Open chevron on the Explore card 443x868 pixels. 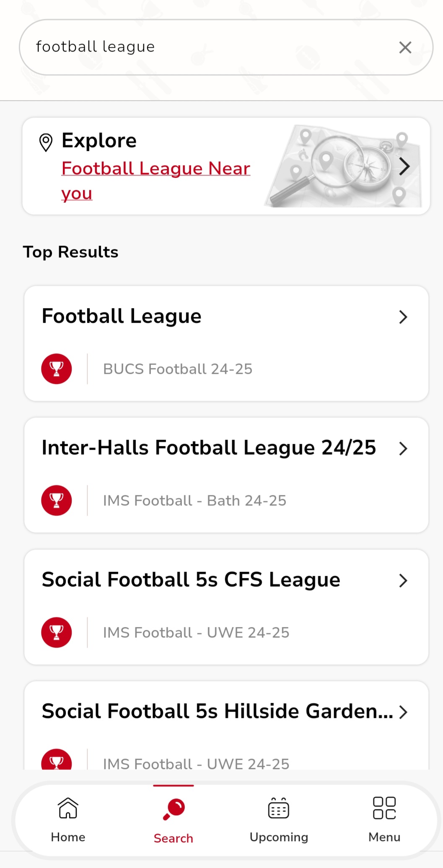click(x=404, y=166)
